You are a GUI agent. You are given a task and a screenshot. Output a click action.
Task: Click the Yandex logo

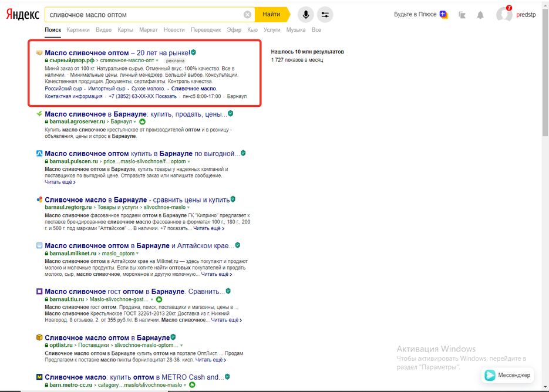click(x=23, y=15)
